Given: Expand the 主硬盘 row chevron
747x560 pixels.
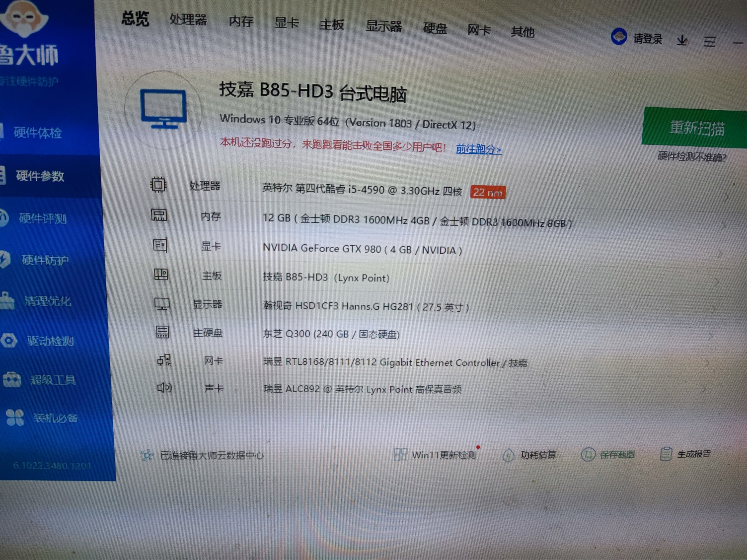Looking at the screenshot, I should [x=710, y=337].
